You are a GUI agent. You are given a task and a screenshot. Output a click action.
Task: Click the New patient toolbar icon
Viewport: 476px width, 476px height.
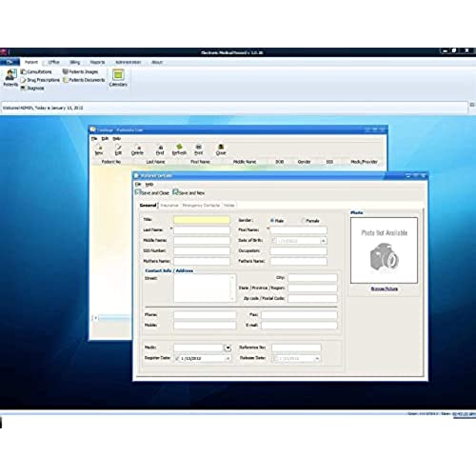click(x=99, y=149)
